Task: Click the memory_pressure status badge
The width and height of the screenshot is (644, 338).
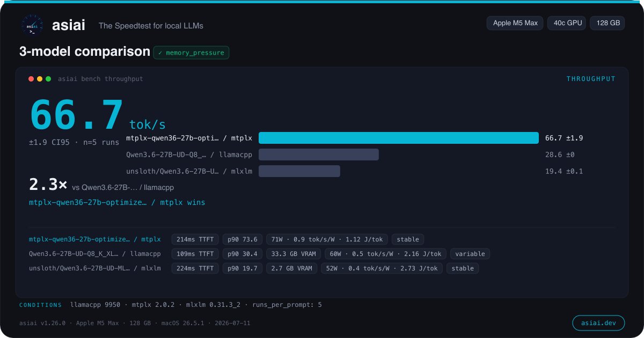Action: click(191, 53)
